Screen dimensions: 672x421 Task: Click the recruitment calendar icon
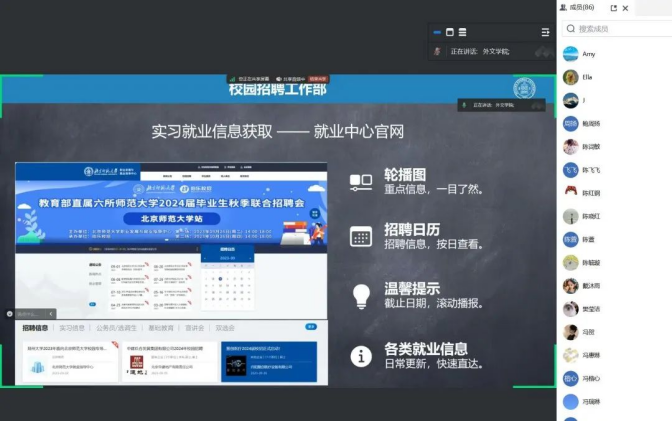(361, 237)
